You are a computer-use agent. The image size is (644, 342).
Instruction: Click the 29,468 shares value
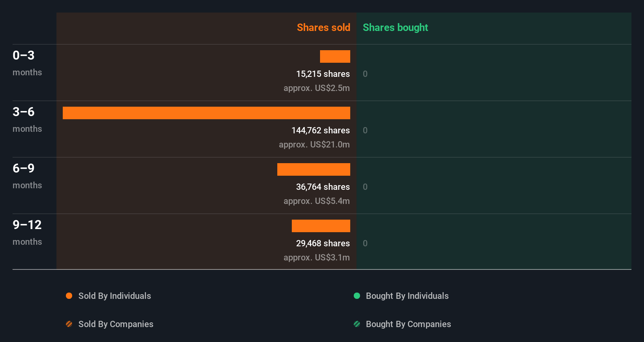[323, 243]
